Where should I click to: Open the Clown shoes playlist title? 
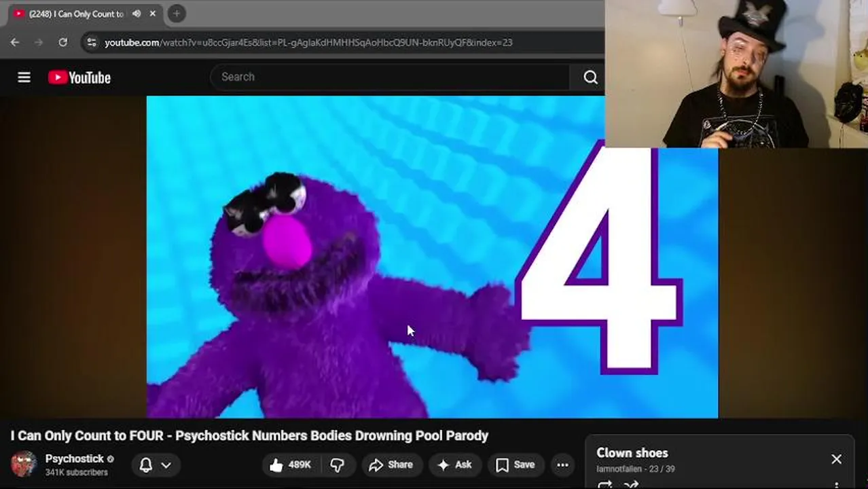632,453
